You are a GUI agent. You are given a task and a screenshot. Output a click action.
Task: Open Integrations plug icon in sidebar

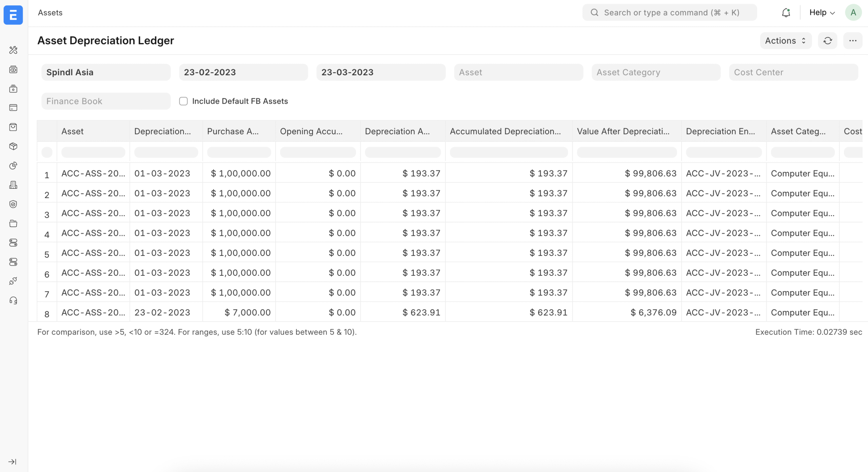click(13, 280)
